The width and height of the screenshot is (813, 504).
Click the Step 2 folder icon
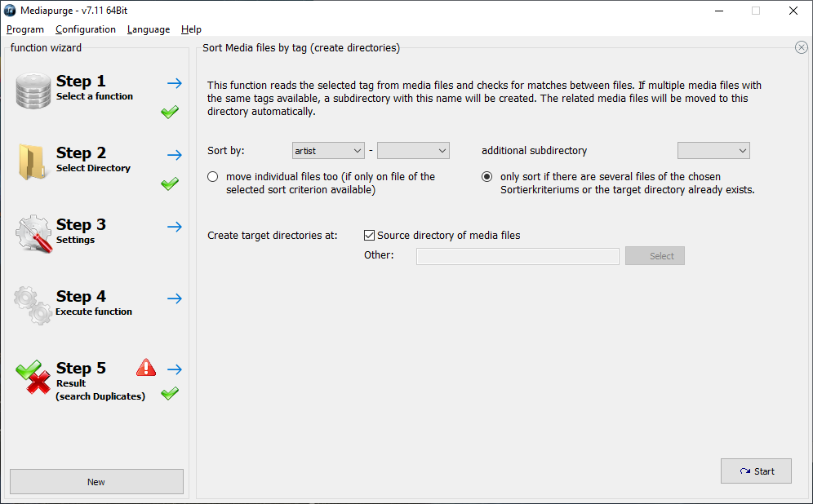32,162
